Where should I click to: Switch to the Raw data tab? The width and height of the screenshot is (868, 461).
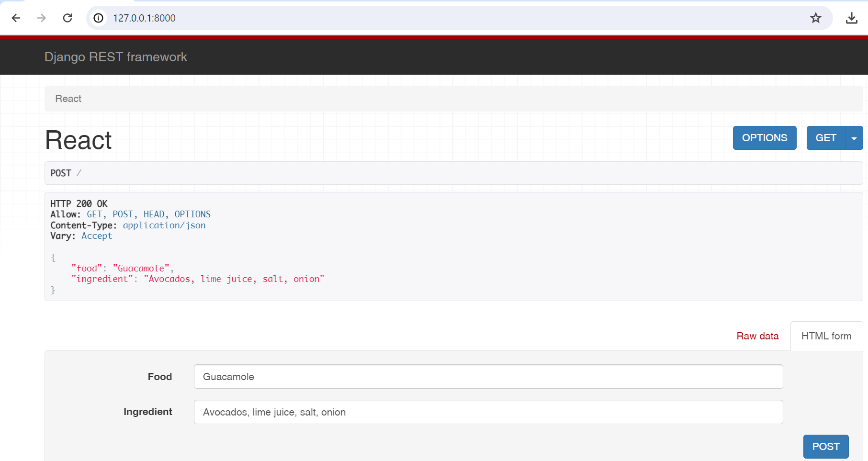(757, 336)
